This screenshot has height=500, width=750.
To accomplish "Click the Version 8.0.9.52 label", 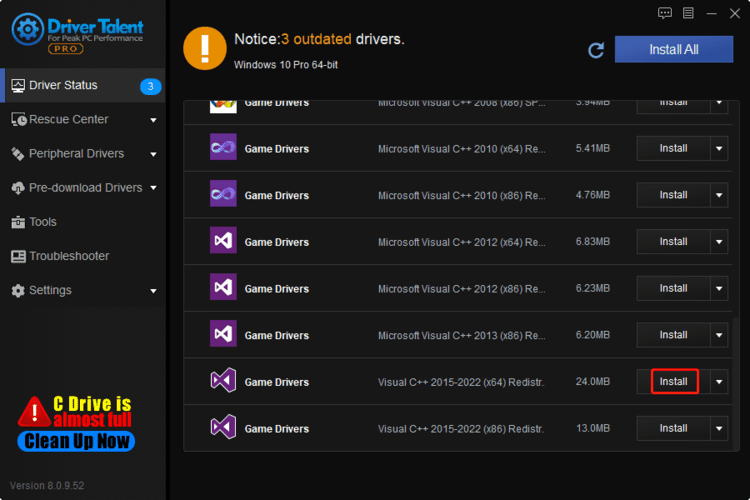I will click(x=47, y=486).
